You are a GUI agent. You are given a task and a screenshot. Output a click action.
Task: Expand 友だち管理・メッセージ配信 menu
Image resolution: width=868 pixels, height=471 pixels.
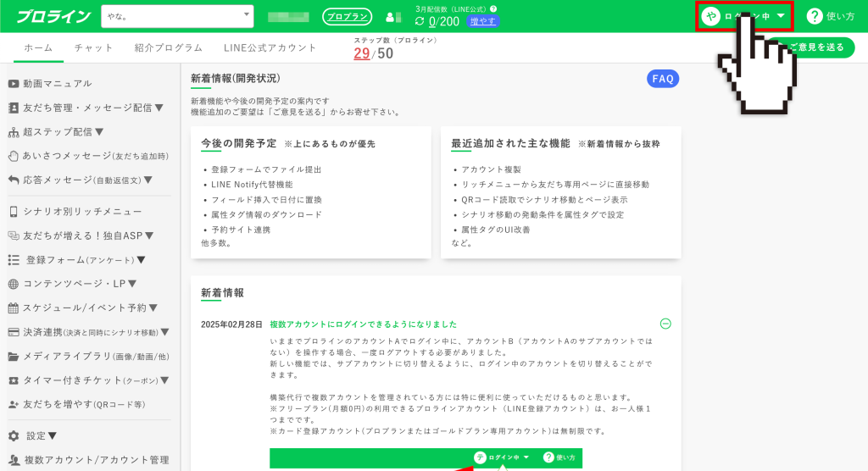click(x=93, y=108)
